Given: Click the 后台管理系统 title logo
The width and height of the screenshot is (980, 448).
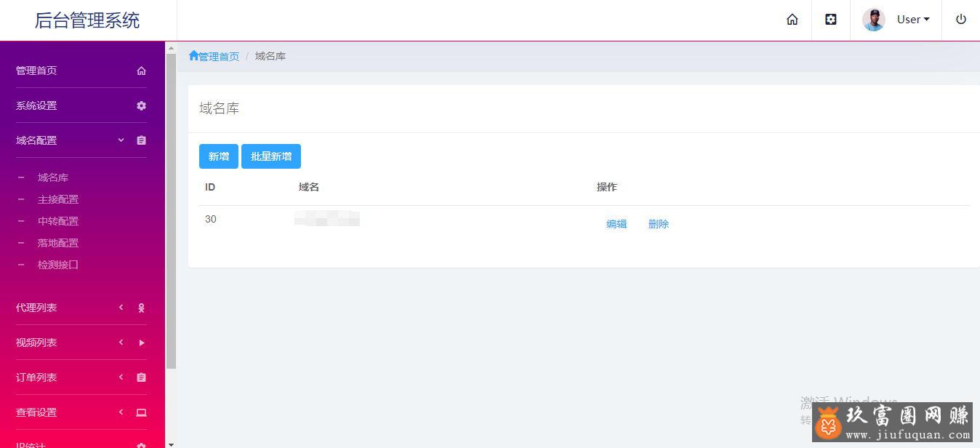Looking at the screenshot, I should [87, 20].
